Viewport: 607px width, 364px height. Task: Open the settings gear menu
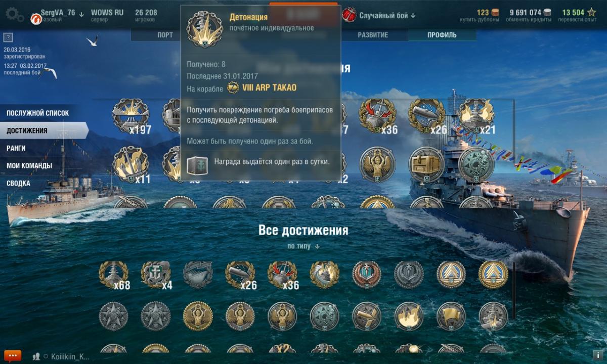[x=13, y=15]
